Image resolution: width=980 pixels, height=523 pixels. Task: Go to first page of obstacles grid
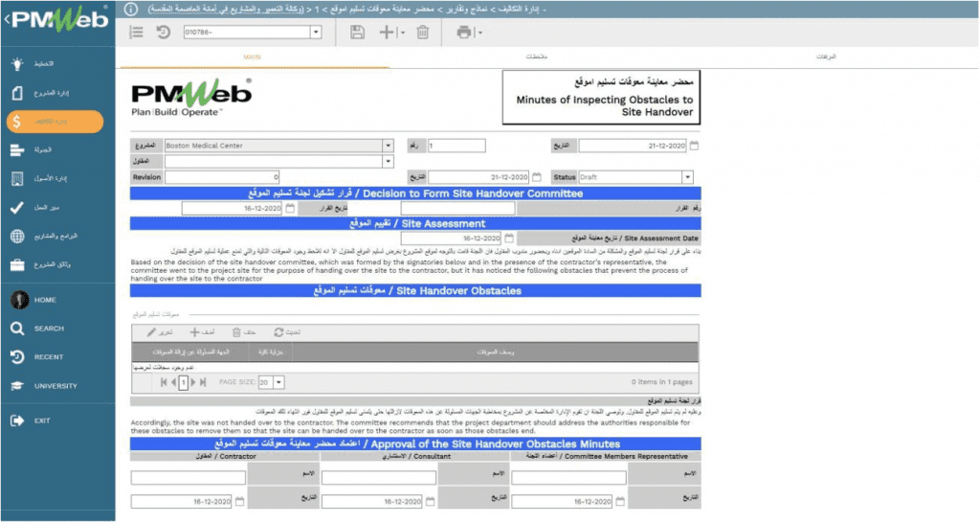tap(164, 382)
